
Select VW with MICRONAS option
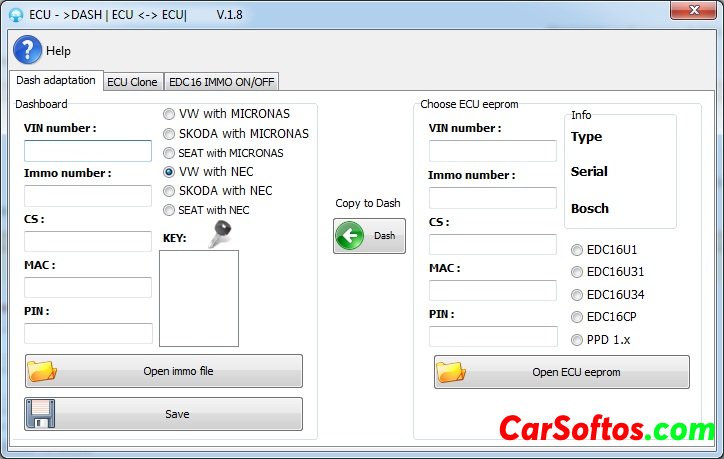pyautogui.click(x=169, y=114)
